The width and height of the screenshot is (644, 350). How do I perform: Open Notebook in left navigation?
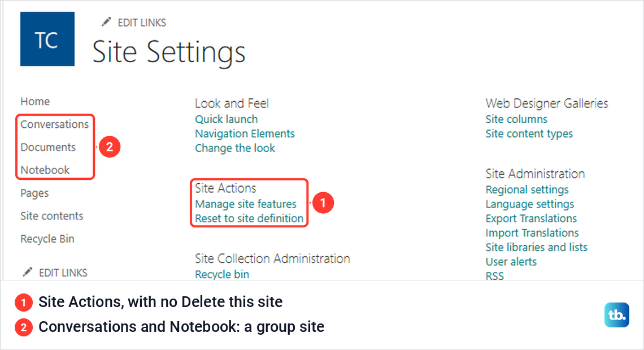tap(45, 170)
